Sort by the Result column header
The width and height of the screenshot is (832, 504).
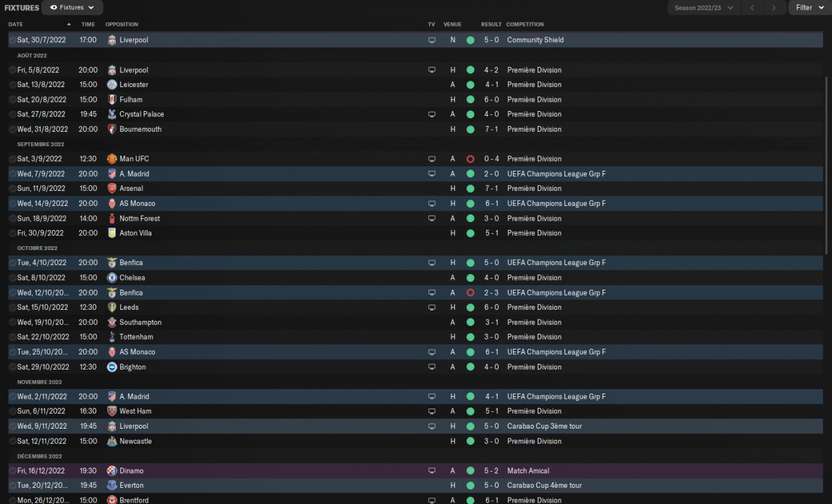pos(491,25)
